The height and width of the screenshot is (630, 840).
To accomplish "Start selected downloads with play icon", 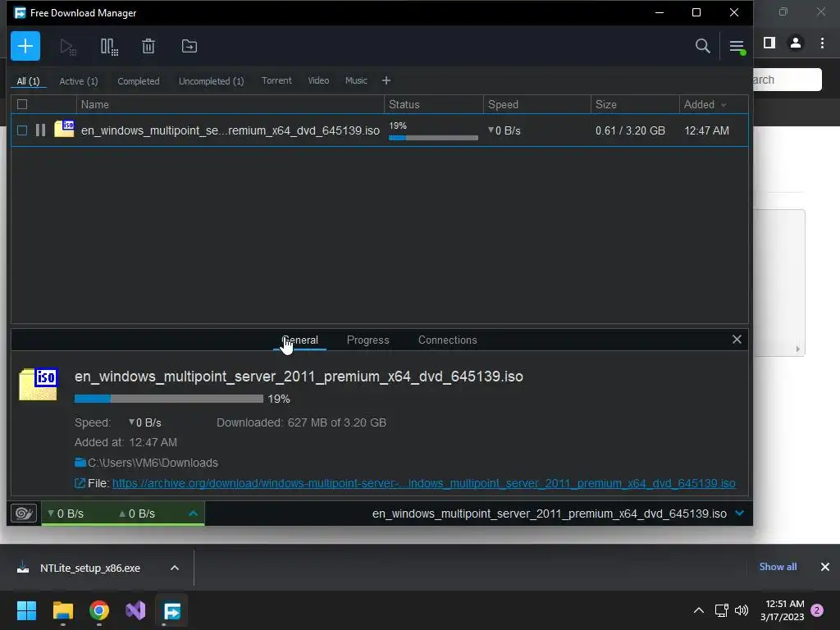I will [67, 47].
